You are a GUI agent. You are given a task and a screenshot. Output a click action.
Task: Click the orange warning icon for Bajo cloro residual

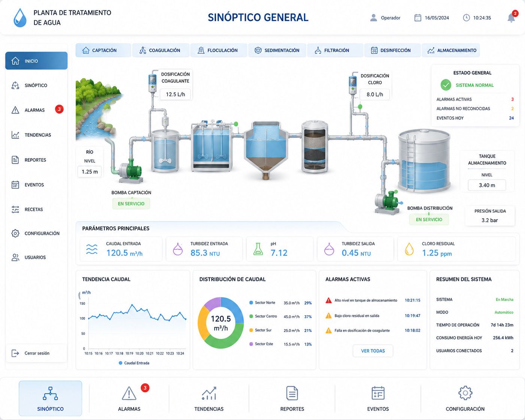[x=328, y=316]
